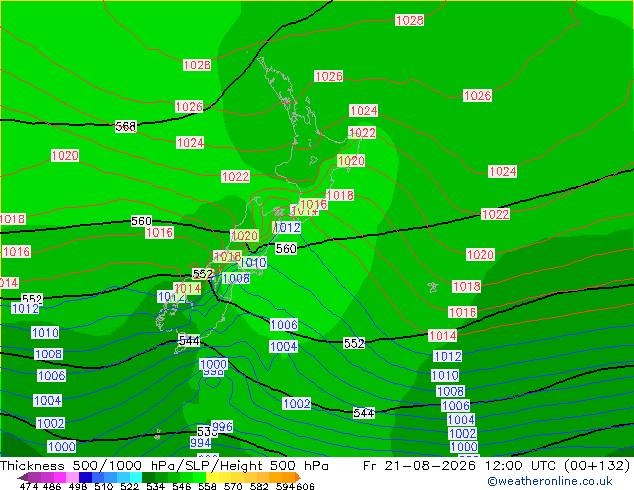
Task: Click the black '544' label next to blue '1006'
Action: (x=364, y=413)
